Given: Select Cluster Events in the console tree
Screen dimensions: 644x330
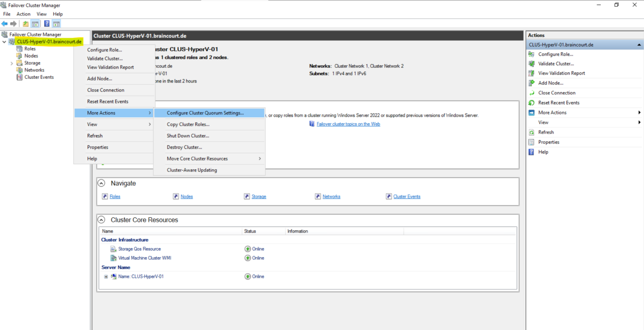Looking at the screenshot, I should point(39,77).
